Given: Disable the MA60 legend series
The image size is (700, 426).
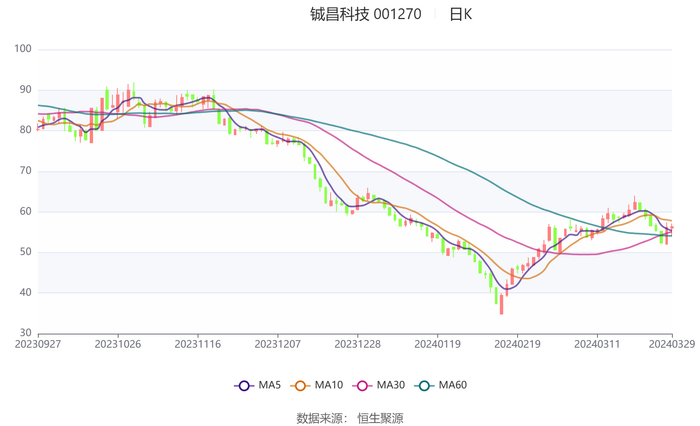Looking at the screenshot, I should point(441,385).
